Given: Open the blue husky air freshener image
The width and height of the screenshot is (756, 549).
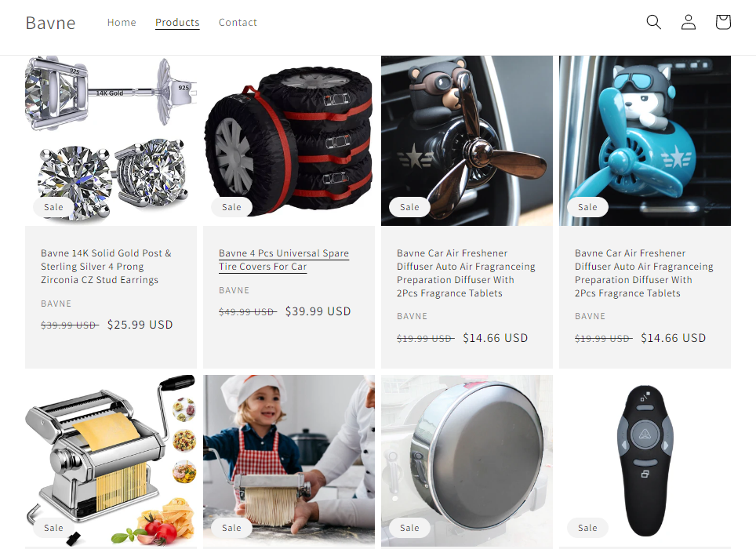Looking at the screenshot, I should [645, 140].
